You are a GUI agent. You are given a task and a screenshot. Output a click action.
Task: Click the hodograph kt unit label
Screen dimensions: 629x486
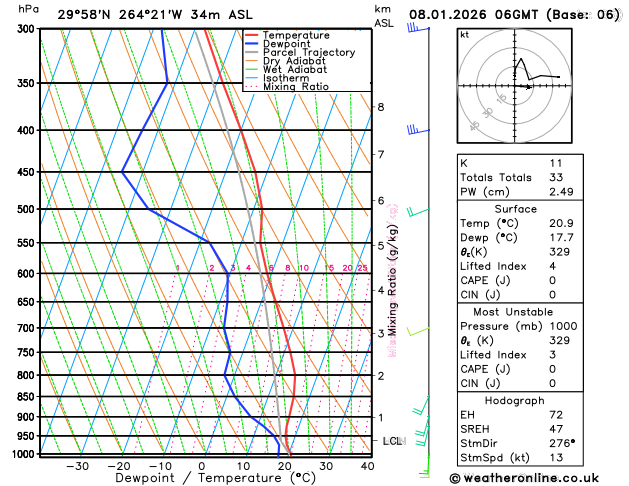pyautogui.click(x=465, y=35)
